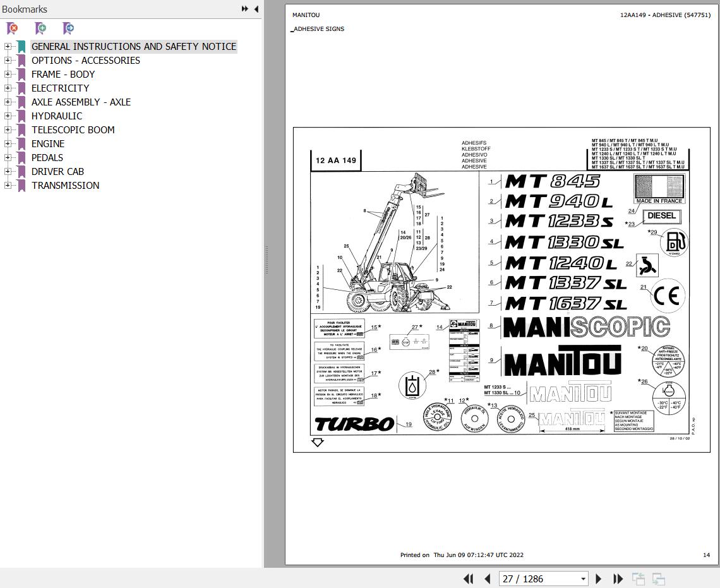Screen dimensions: 720x588
Task: Expand all bookmarks with the double-arrow icon
Action: [245, 9]
